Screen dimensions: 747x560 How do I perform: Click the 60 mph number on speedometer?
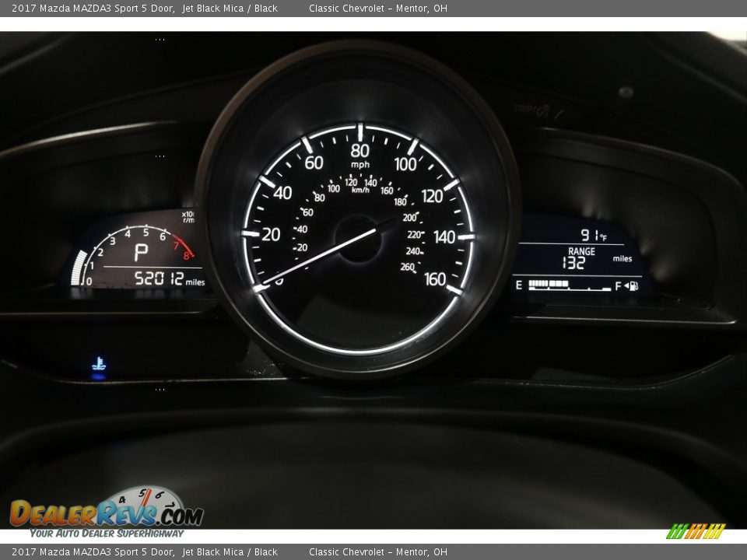[x=314, y=163]
